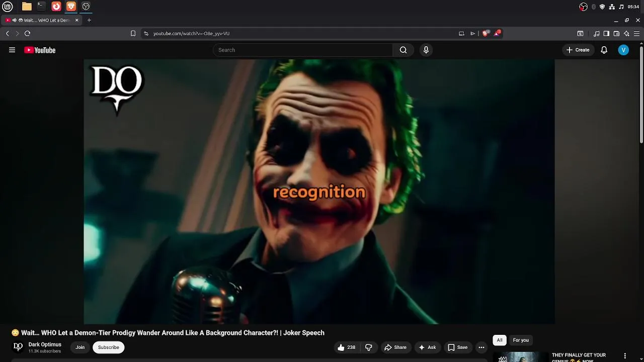Open the tab search toolbar icon
Screen dimensions: 644x362
[580, 34]
